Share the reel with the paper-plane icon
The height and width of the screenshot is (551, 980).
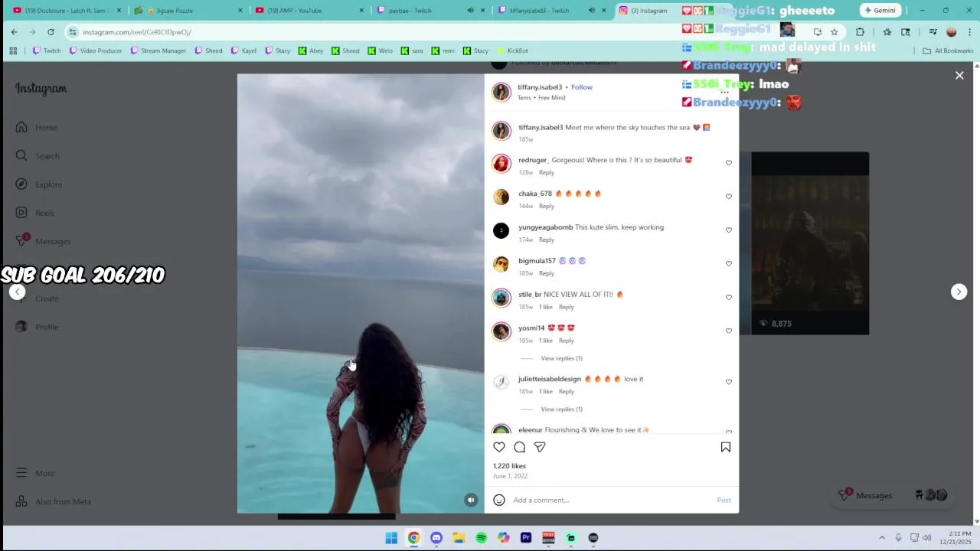pyautogui.click(x=540, y=447)
